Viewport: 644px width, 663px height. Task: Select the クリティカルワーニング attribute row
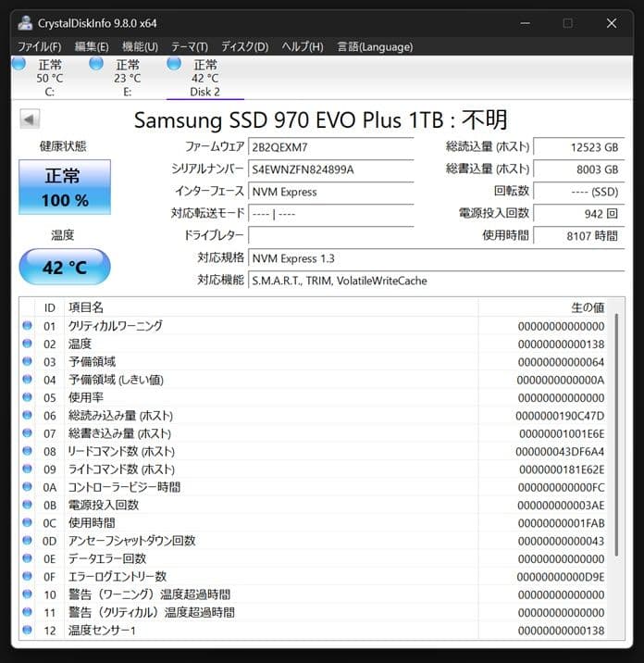tap(314, 326)
